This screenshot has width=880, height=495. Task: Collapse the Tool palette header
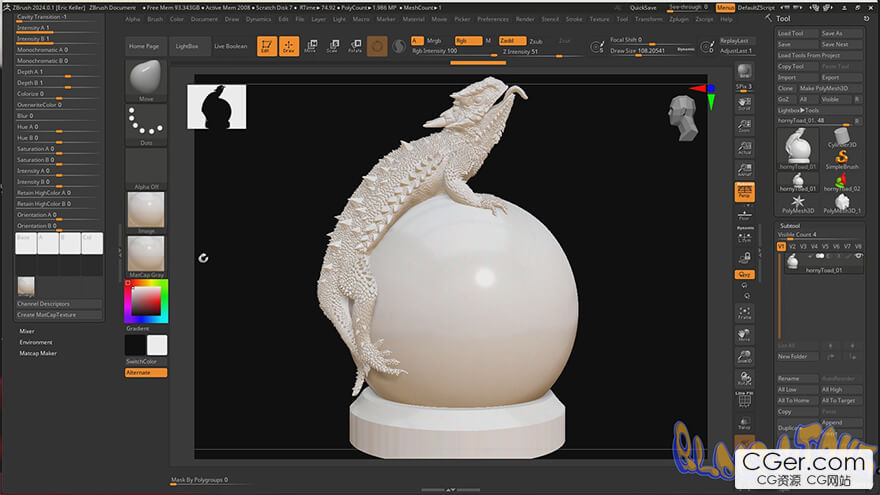pyautogui.click(x=783, y=19)
